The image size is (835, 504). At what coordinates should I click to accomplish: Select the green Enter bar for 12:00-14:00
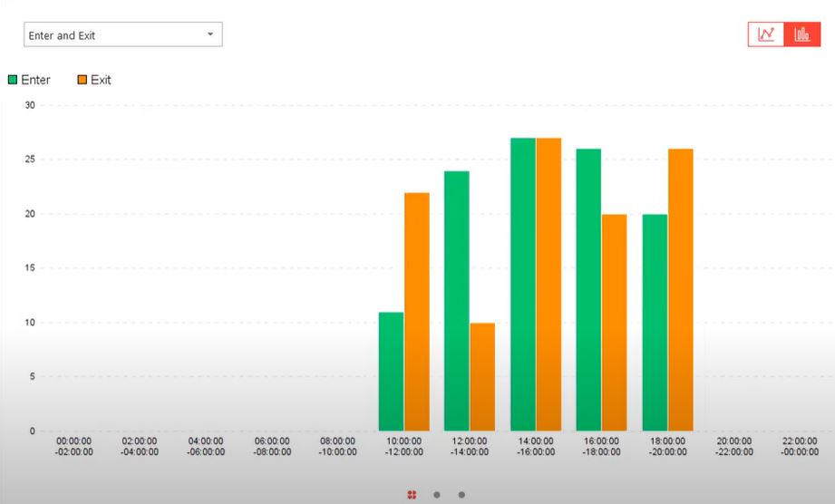coord(457,301)
